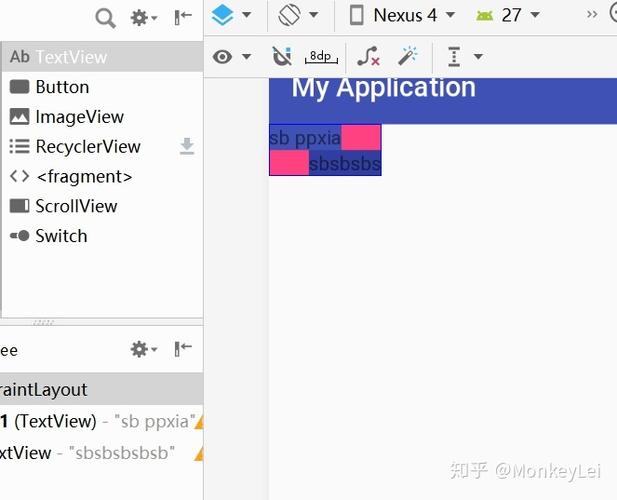
Task: Click the RecyclerView list icon
Action: tap(19, 146)
